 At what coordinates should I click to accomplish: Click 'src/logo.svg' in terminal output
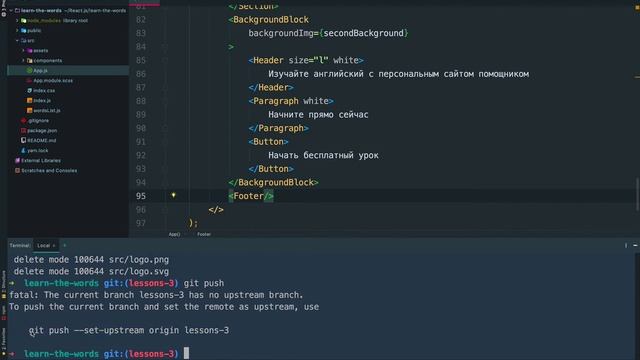(139, 271)
